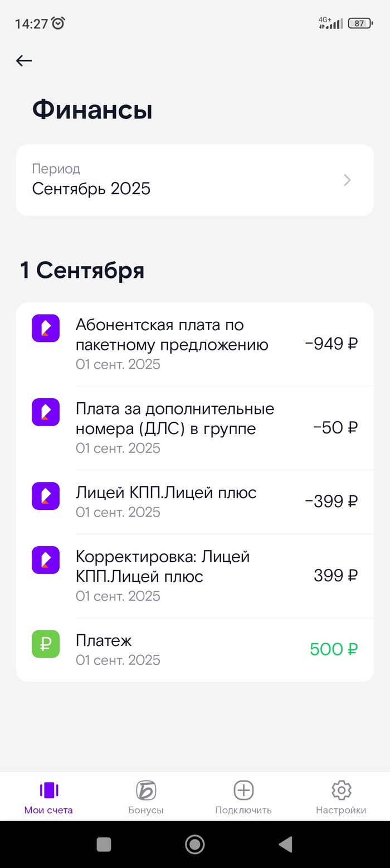This screenshot has width=390, height=868.
Task: Tap the Подключить plus icon
Action: click(243, 790)
